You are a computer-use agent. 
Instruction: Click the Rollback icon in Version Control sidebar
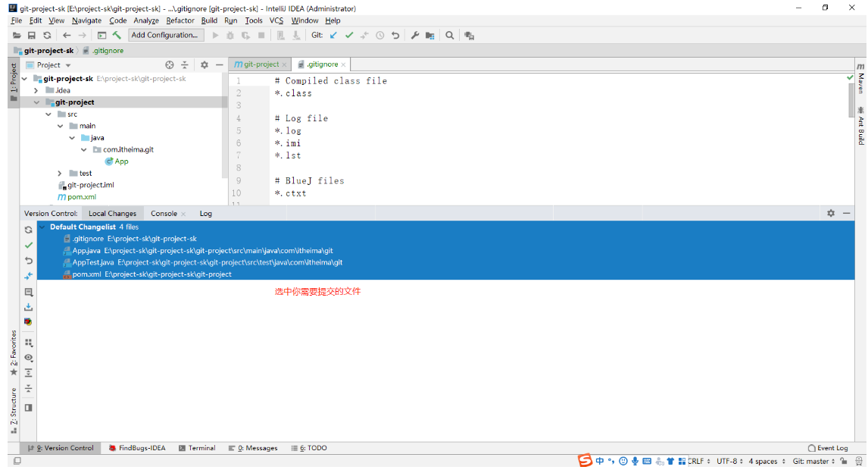pos(28,260)
